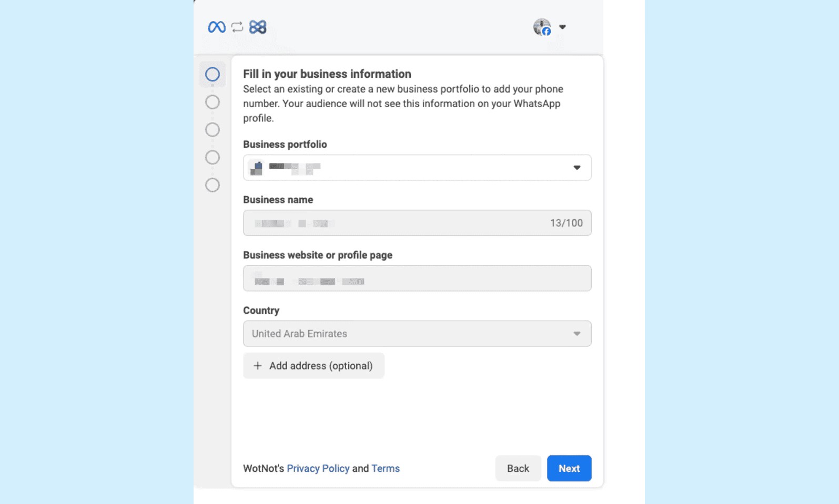The height and width of the screenshot is (504, 839).
Task: Click Add address (optional) button
Action: point(314,366)
